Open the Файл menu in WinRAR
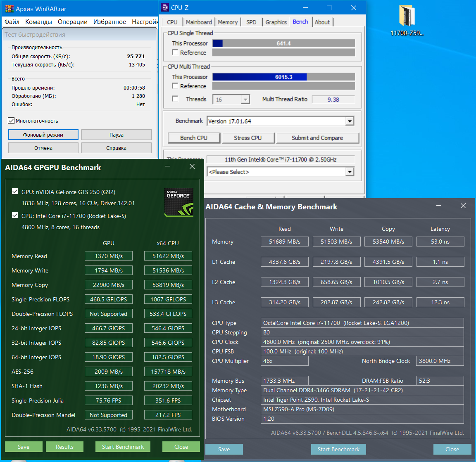This screenshot has width=476, height=462. (12, 22)
